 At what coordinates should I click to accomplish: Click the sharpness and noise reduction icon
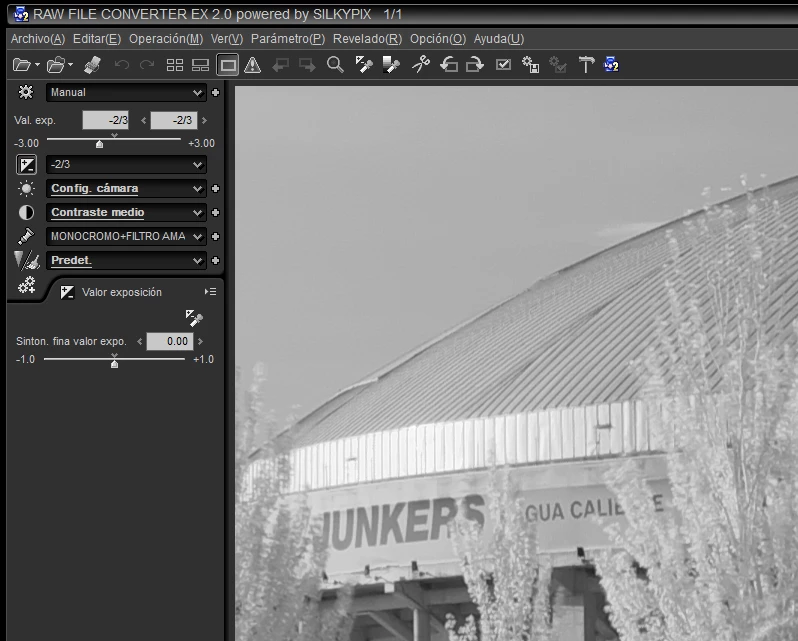27,260
